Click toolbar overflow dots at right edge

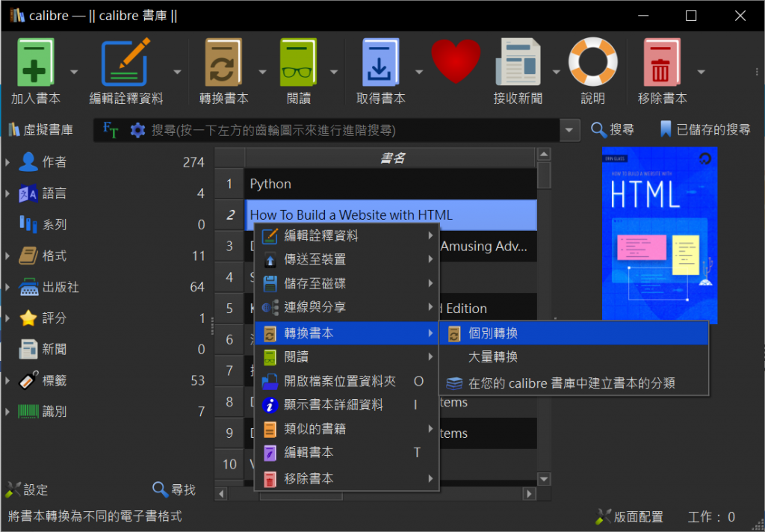[x=758, y=72]
